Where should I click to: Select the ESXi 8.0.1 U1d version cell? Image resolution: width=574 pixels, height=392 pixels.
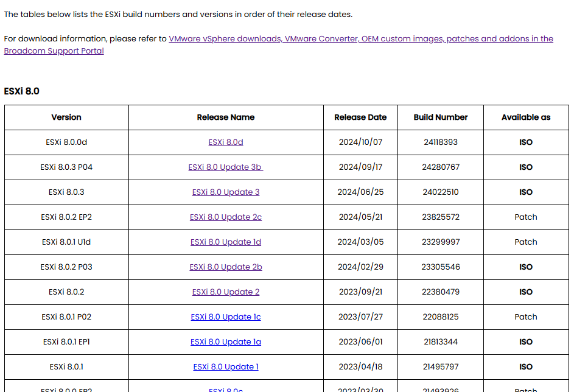tap(66, 242)
